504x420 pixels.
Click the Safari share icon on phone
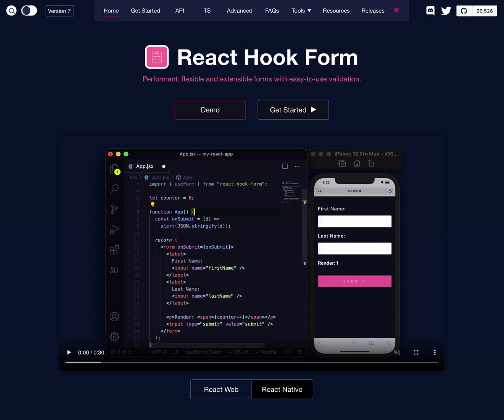[x=354, y=343]
